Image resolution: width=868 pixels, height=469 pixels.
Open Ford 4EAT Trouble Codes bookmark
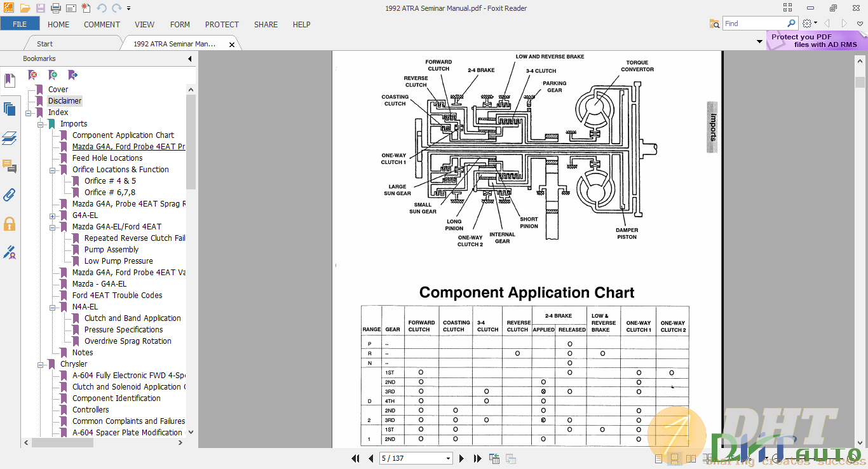117,296
